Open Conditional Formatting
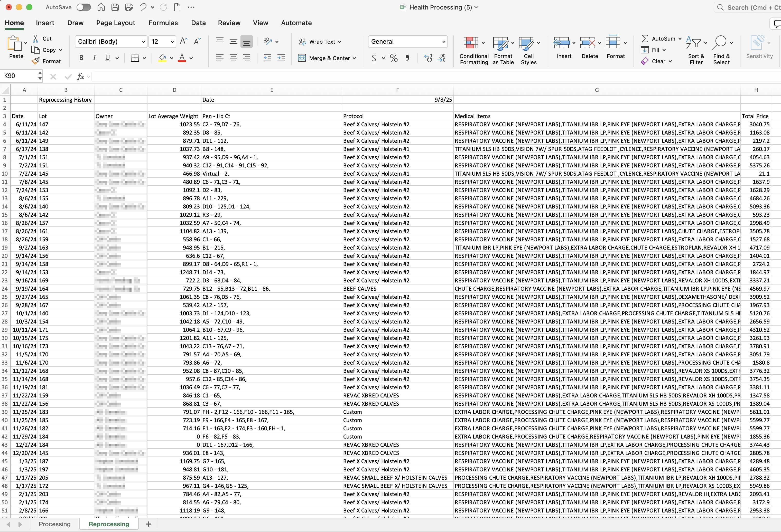This screenshot has height=532, width=781. 474,50
